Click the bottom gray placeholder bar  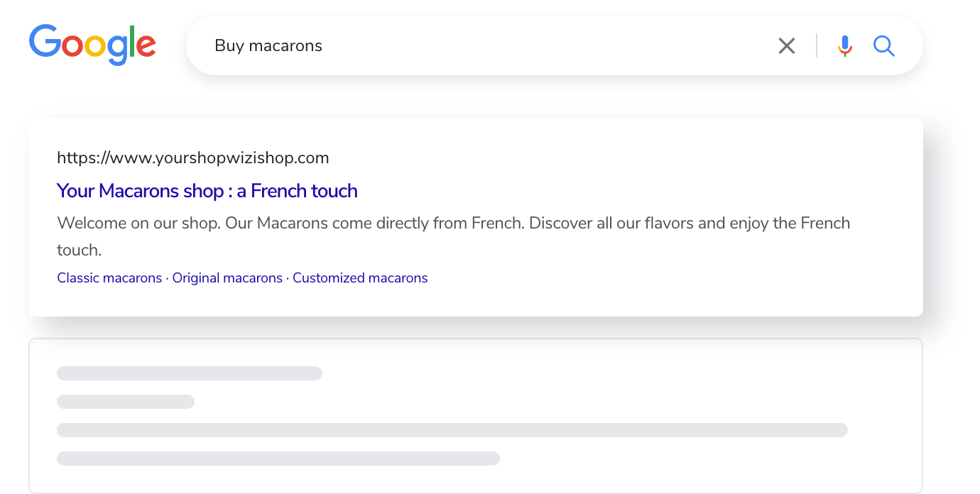click(278, 459)
